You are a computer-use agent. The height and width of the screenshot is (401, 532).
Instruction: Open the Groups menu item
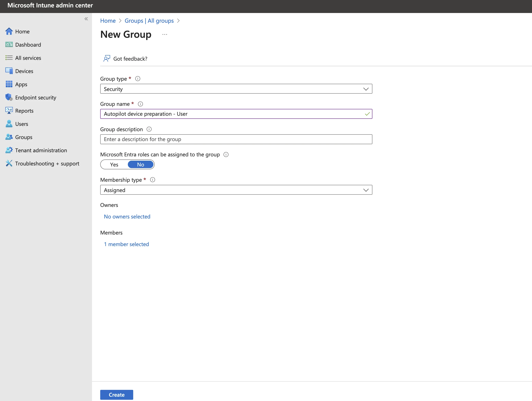point(24,137)
